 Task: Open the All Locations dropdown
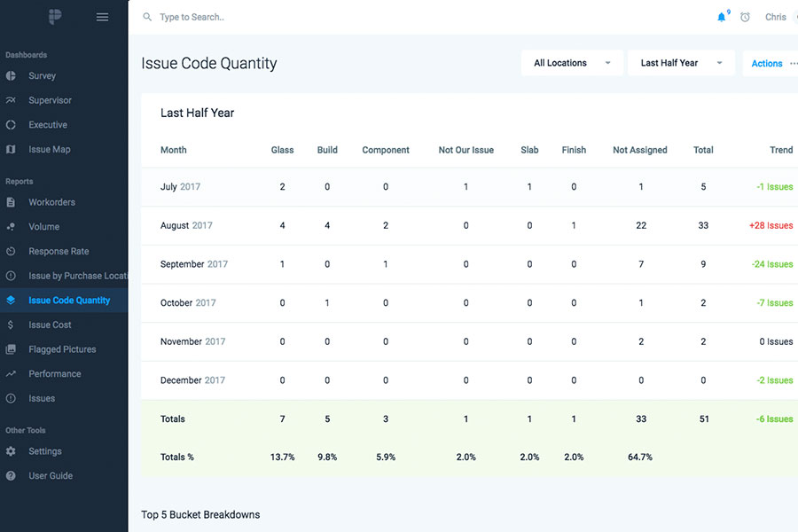pyautogui.click(x=572, y=63)
